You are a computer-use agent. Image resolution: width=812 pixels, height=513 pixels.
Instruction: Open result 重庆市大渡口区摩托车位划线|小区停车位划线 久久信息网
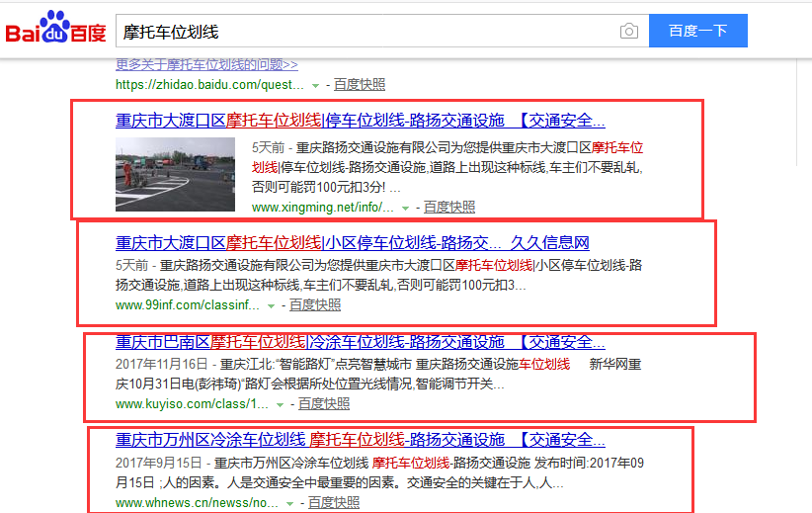(x=352, y=242)
